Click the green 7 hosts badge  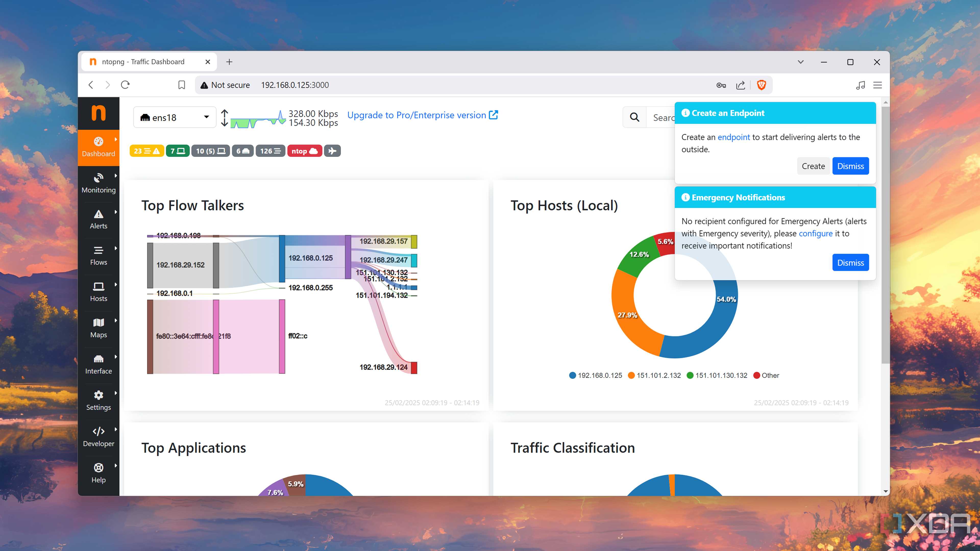(x=178, y=151)
